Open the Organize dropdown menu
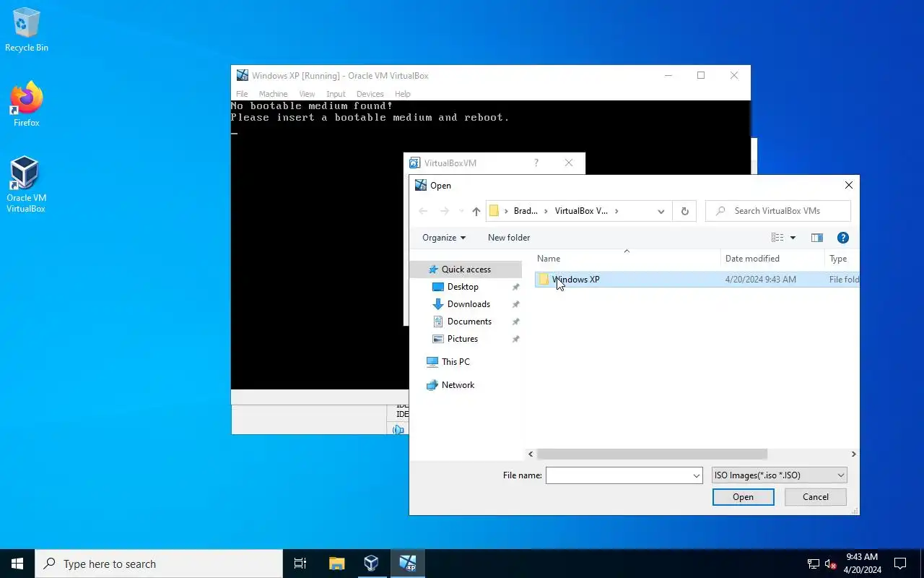924x578 pixels. tap(443, 238)
